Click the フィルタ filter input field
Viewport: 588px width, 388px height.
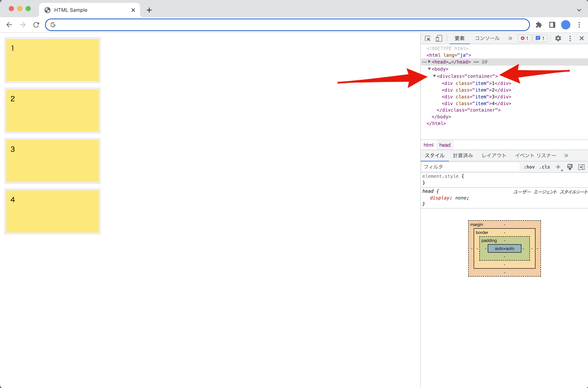[x=470, y=167]
